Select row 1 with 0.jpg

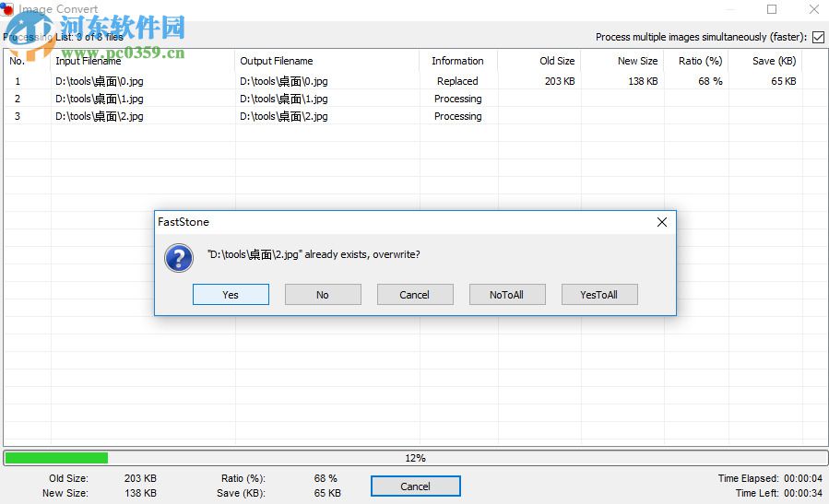point(100,81)
